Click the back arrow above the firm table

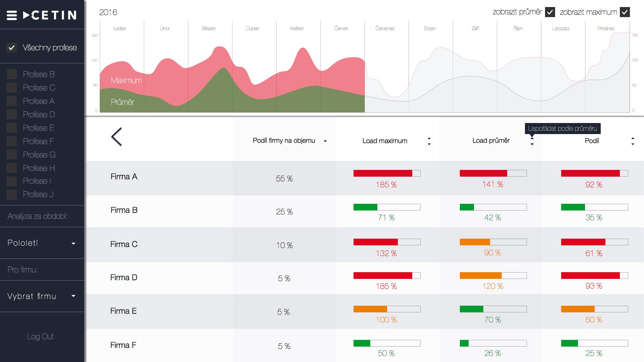pos(116,137)
